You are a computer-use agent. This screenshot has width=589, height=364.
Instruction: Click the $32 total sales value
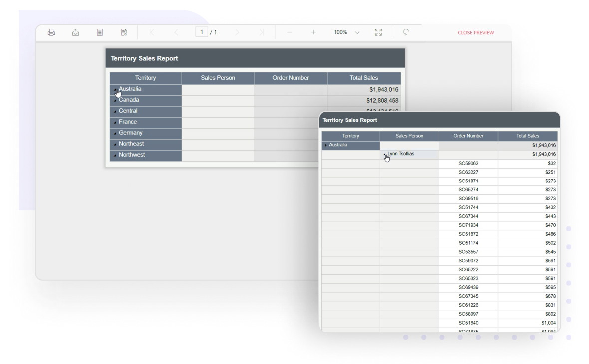pyautogui.click(x=552, y=163)
